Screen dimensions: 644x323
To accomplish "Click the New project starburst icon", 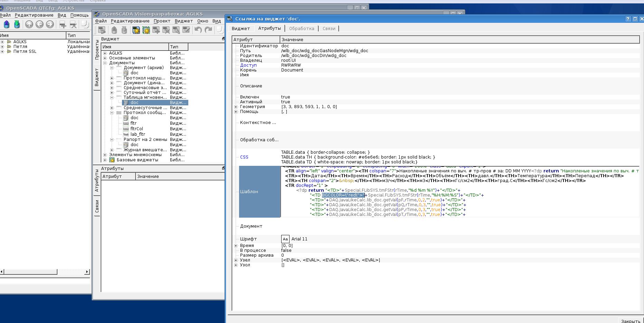I will [x=136, y=30].
